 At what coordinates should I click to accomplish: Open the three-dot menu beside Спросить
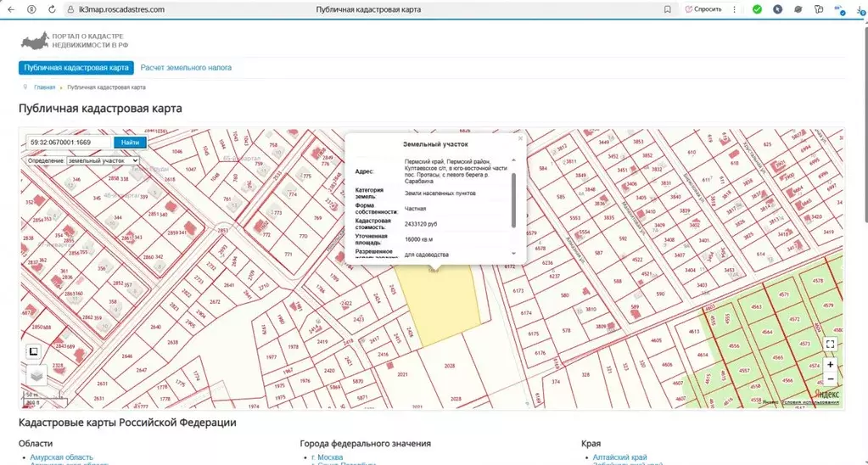tap(735, 9)
